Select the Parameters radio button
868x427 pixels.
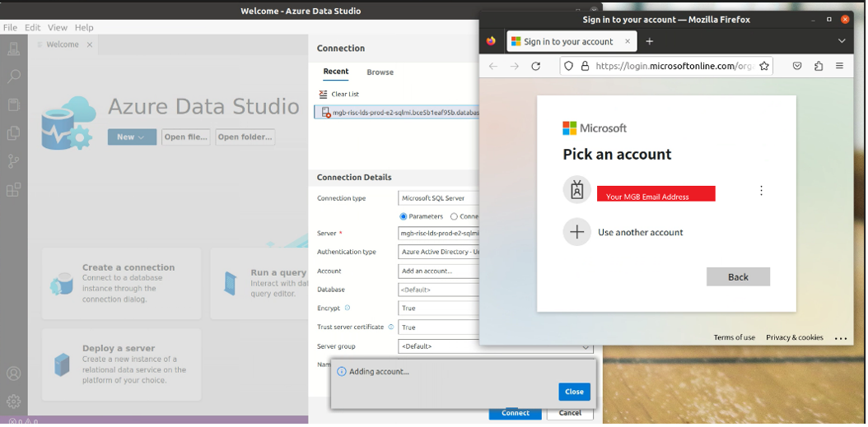tap(404, 216)
